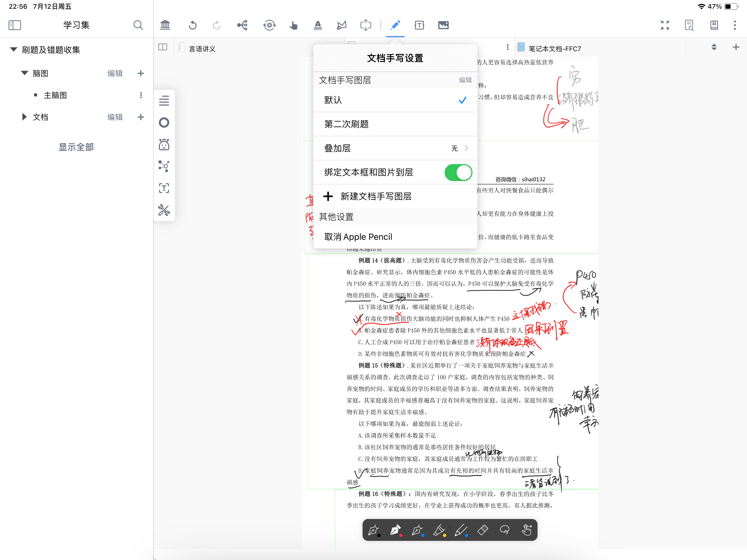Viewport: 747px width, 560px height.
Task: Open the 叠加层 option row
Action: tap(395, 148)
